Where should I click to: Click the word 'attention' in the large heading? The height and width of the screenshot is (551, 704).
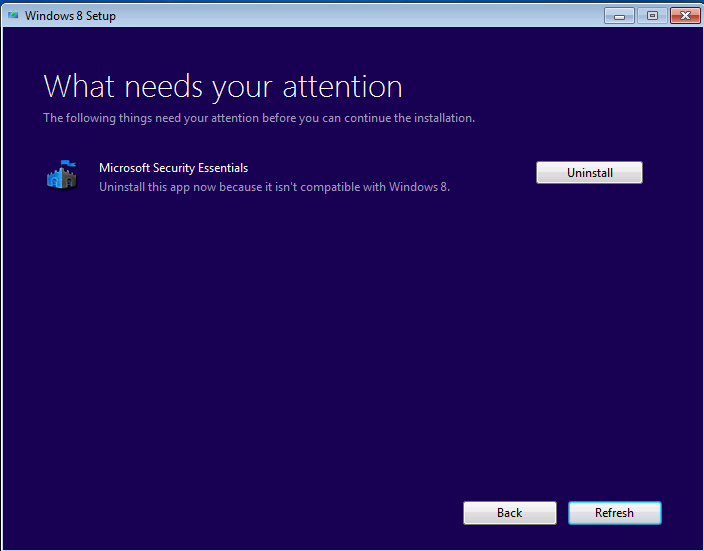342,86
